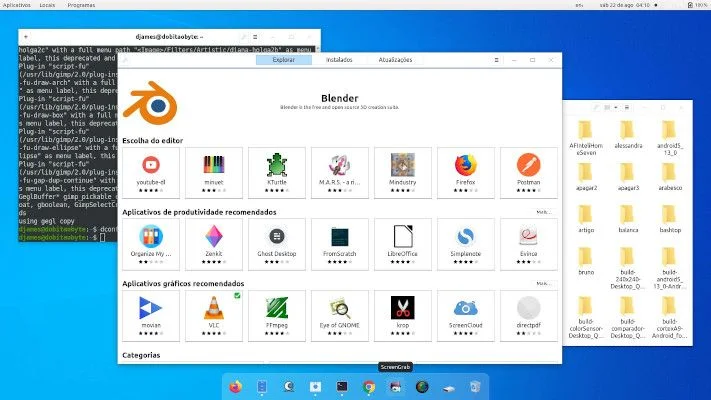Click the Blender featured banner logo
711x400 pixels.
pyautogui.click(x=150, y=103)
